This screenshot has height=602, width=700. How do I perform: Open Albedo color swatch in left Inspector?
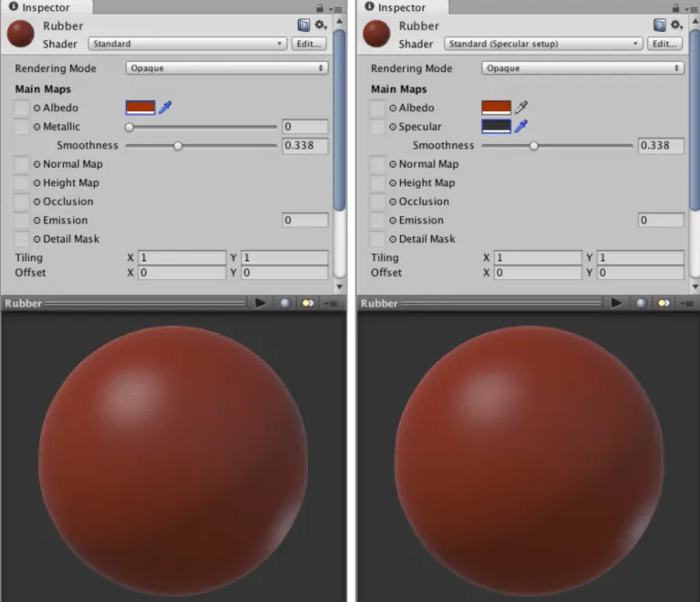(x=140, y=108)
